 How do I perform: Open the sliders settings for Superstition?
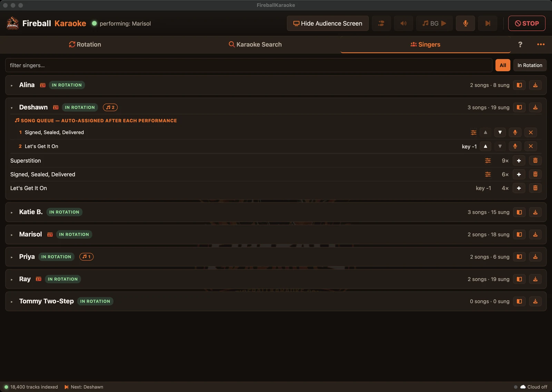(x=488, y=160)
